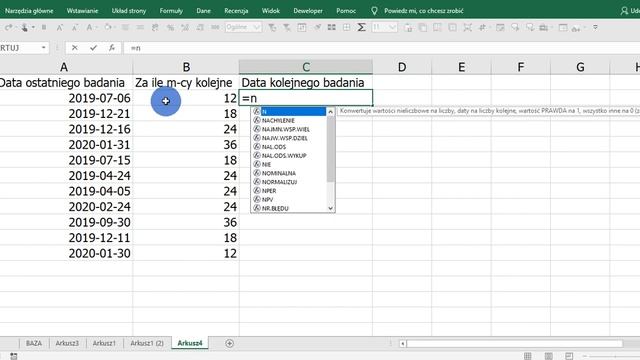Screen dimensions: 640x360
Task: Switch to the Arkusz1 (2) sheet tab
Action: tap(147, 343)
